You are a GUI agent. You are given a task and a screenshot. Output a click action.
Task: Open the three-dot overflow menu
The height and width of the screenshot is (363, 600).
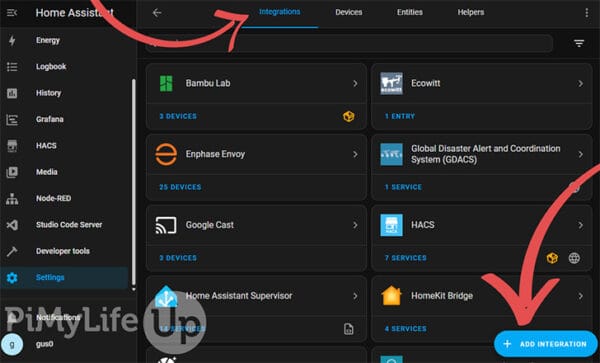586,13
